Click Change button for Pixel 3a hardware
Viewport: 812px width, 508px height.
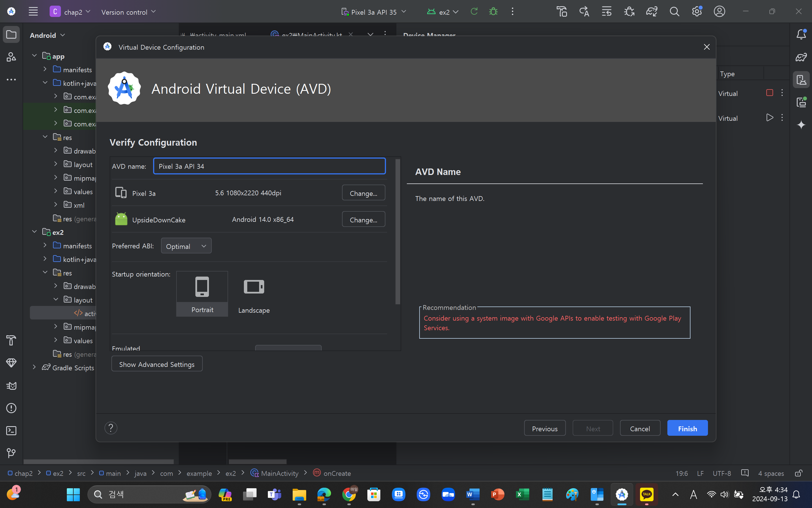pos(363,193)
